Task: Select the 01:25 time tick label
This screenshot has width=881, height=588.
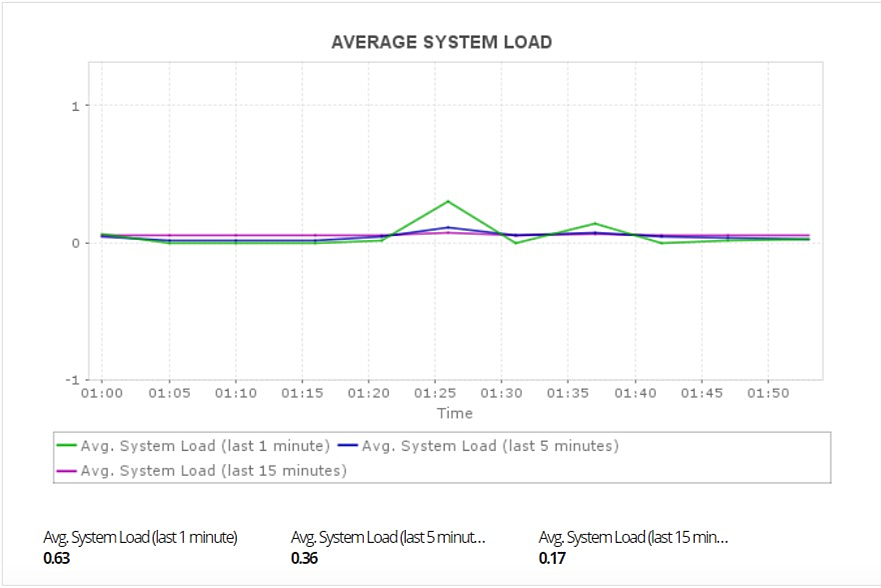Action: tap(435, 392)
